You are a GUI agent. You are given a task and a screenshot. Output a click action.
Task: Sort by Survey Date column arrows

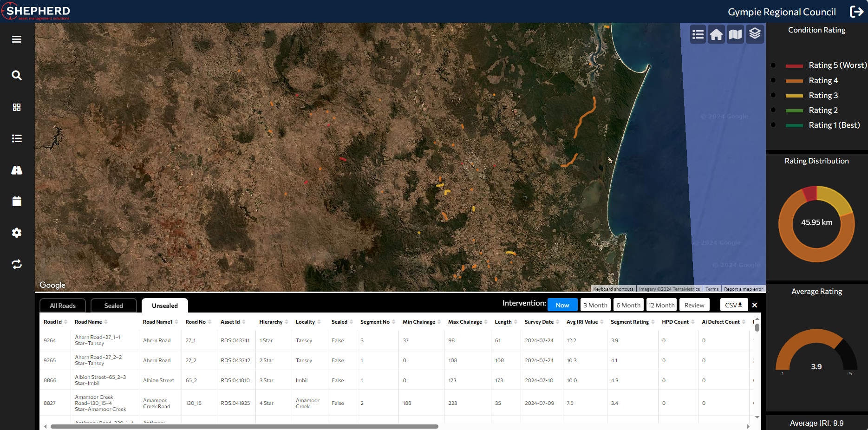pyautogui.click(x=558, y=322)
